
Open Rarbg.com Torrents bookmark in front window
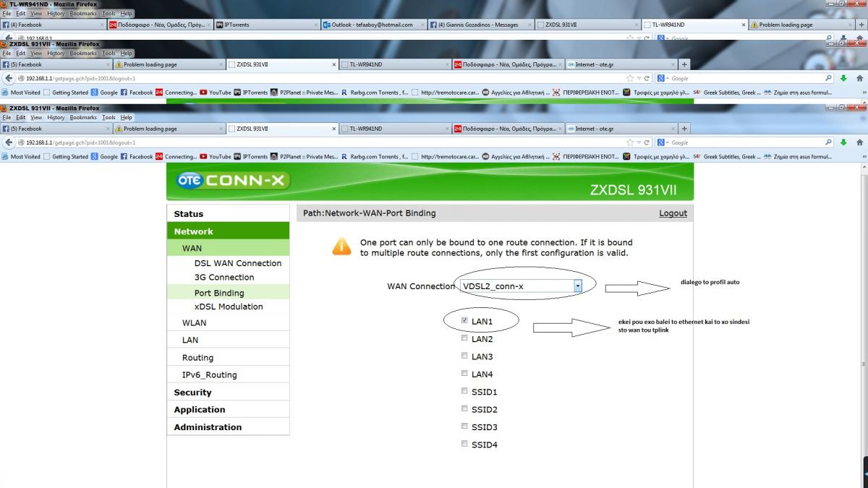[x=375, y=156]
